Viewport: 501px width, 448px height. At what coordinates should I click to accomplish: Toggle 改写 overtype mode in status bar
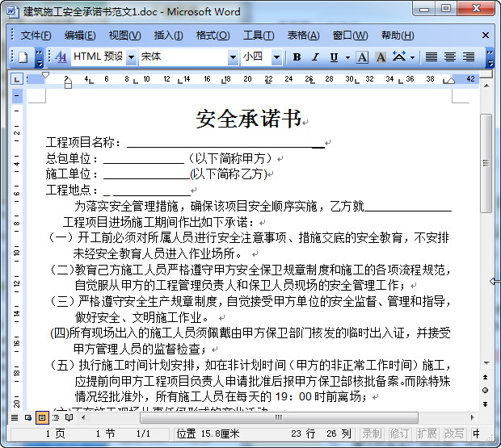[453, 433]
